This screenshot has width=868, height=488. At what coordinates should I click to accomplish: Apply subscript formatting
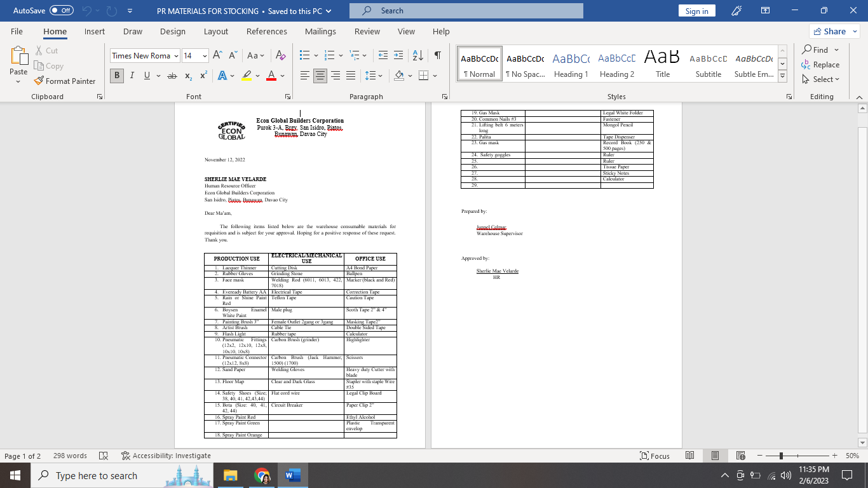click(x=189, y=76)
